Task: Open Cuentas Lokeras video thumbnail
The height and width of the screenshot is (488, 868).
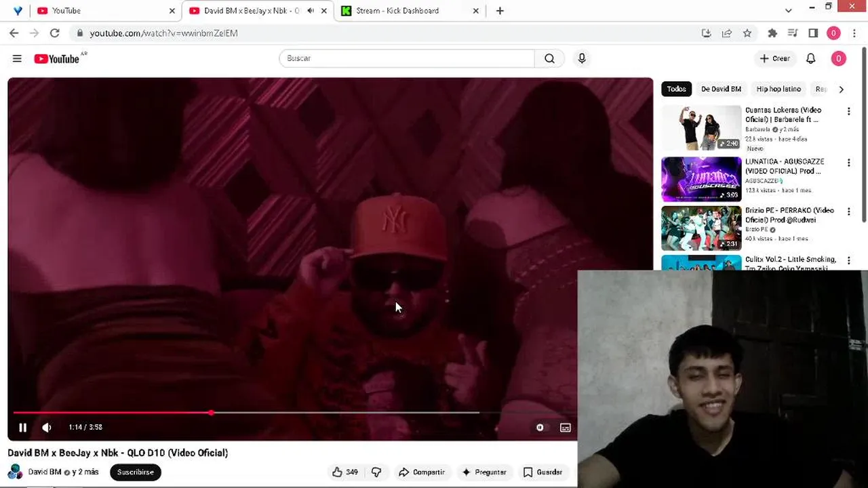Action: pos(701,127)
